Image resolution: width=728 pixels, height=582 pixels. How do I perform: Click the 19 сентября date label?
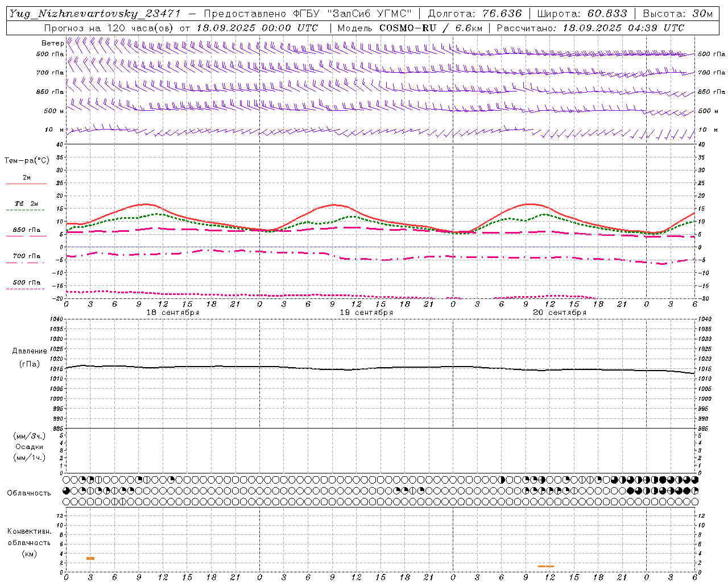(x=366, y=313)
